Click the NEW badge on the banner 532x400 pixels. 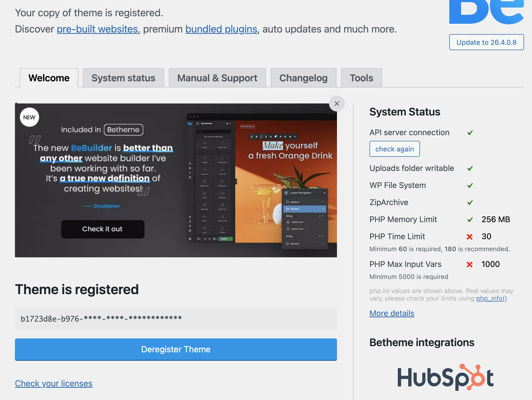pos(29,117)
